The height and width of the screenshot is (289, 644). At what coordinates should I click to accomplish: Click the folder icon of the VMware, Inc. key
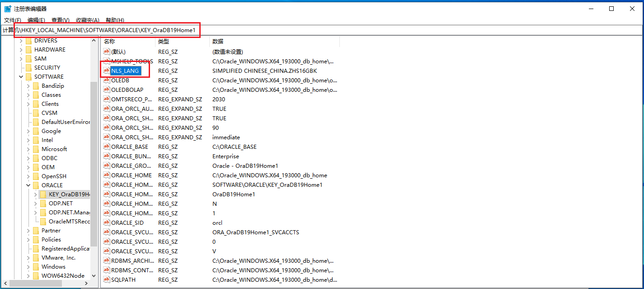pyautogui.click(x=36, y=258)
